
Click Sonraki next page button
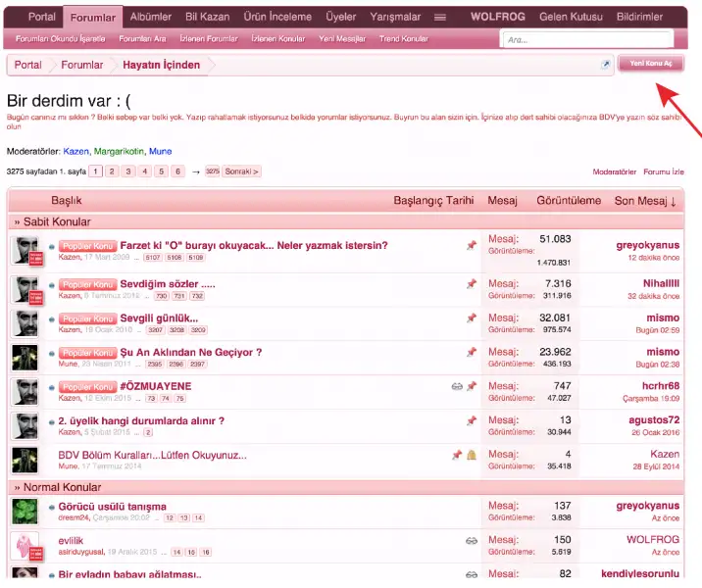click(241, 171)
